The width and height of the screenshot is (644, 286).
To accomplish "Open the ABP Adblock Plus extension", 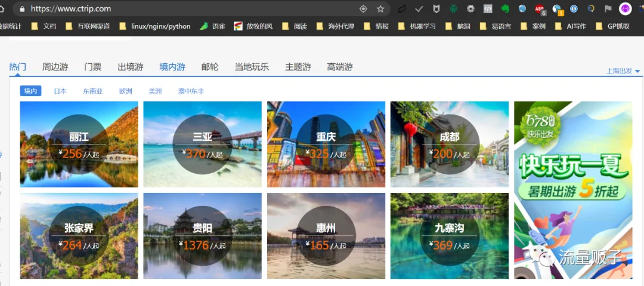I will pos(540,9).
